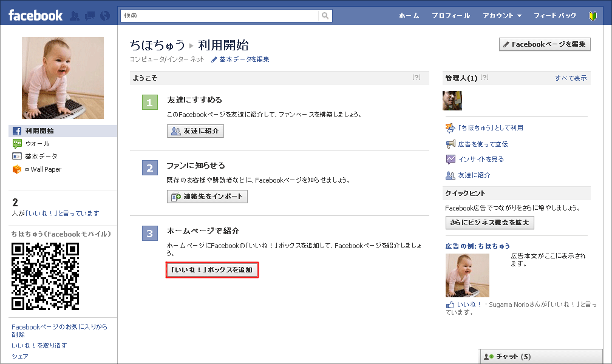Click the admin profile thumbnail
Viewport: 612px width, 364px height.
click(452, 101)
